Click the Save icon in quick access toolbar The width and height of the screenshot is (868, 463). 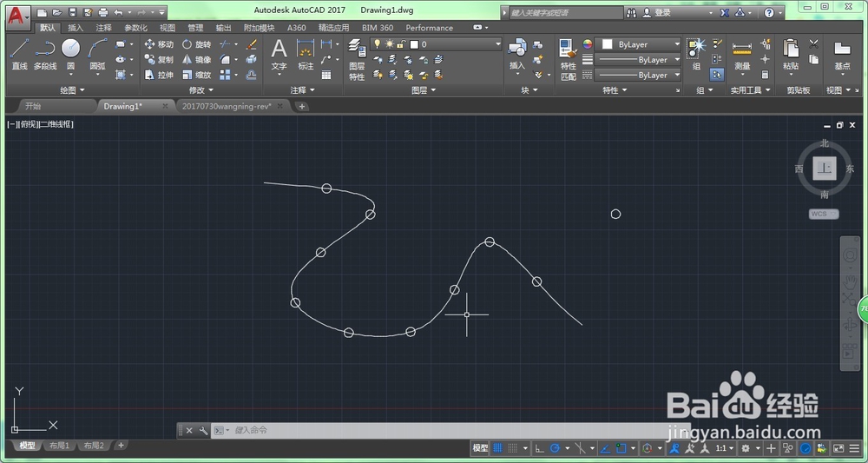coord(73,12)
